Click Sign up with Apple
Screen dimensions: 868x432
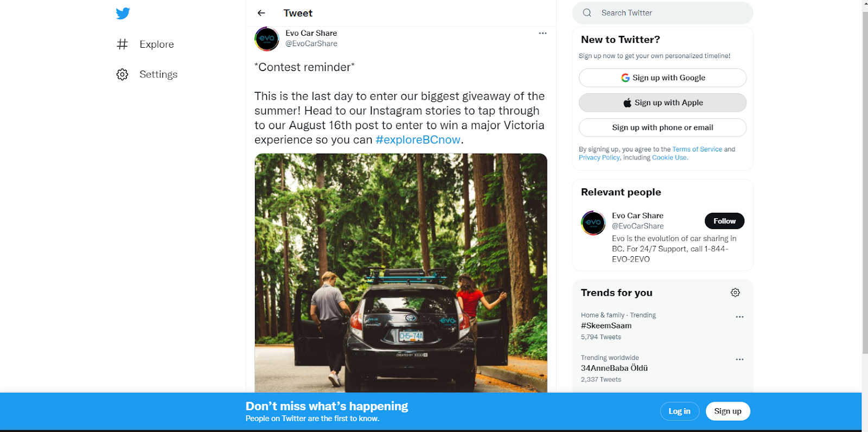coord(662,103)
